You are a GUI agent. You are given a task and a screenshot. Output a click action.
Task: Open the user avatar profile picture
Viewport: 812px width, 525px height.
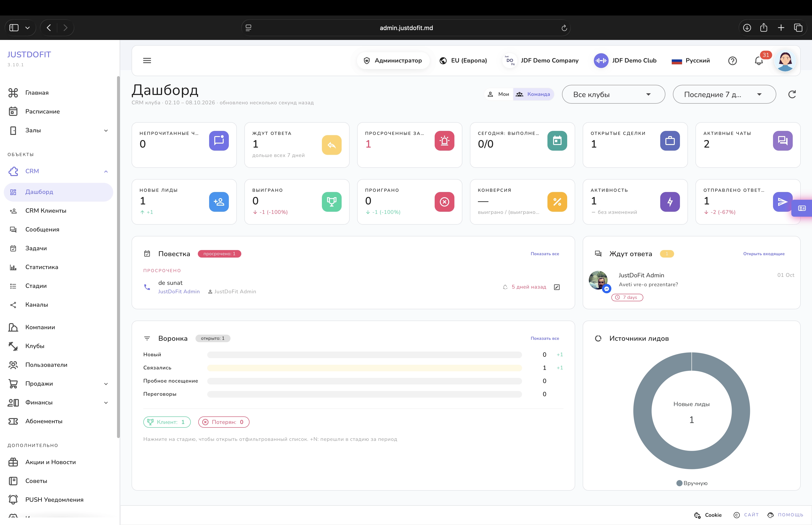click(785, 61)
